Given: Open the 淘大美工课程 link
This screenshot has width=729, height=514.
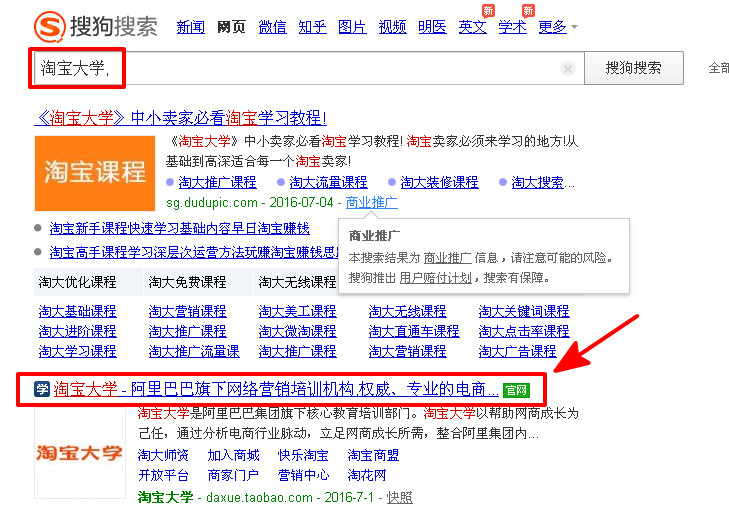Looking at the screenshot, I should point(298,311).
